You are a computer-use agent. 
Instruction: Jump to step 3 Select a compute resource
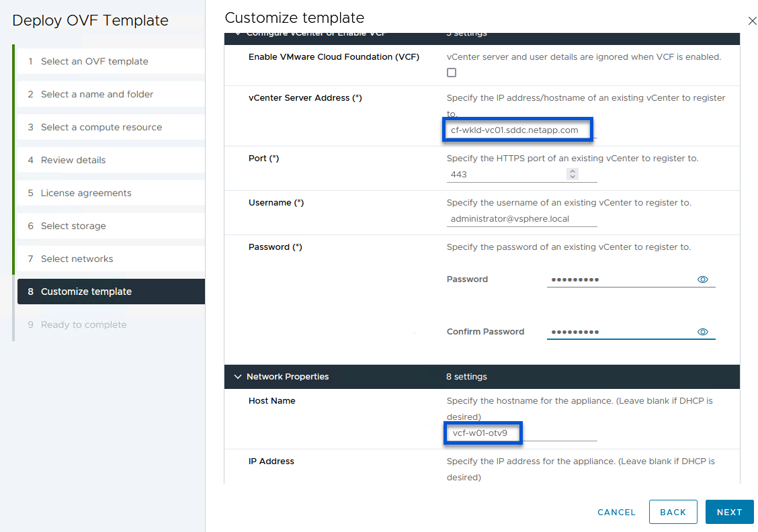point(101,127)
